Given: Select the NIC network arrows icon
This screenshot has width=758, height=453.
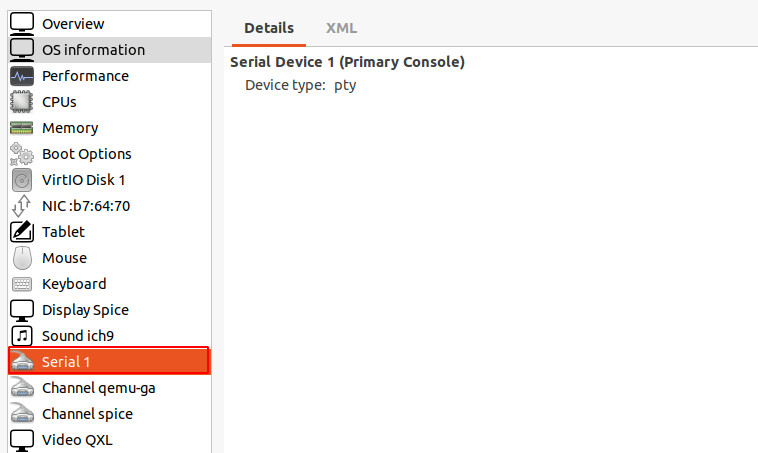Looking at the screenshot, I should pyautogui.click(x=22, y=206).
